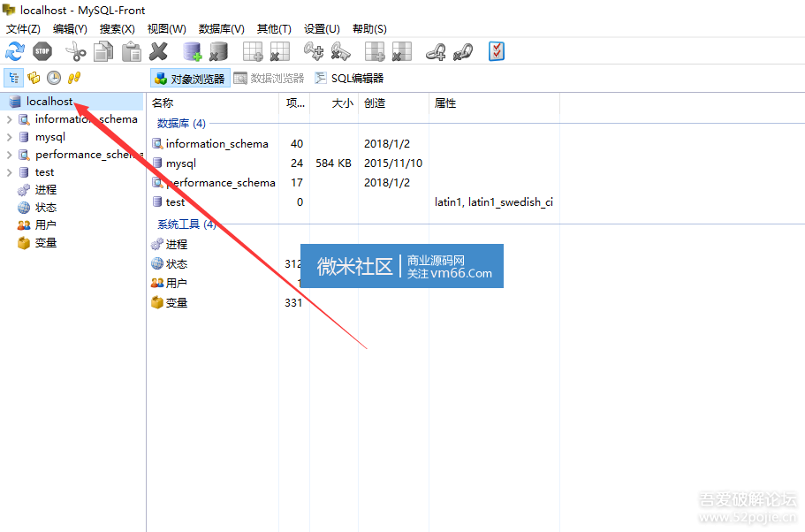Click the New Database icon with green plus
This screenshot has height=532, width=805.
point(193,51)
